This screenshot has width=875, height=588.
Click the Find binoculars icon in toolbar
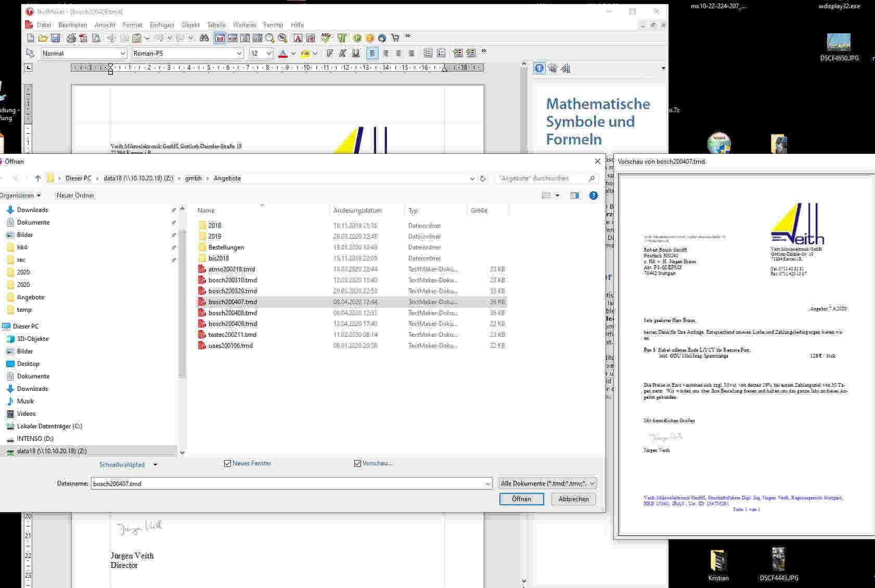pos(204,38)
